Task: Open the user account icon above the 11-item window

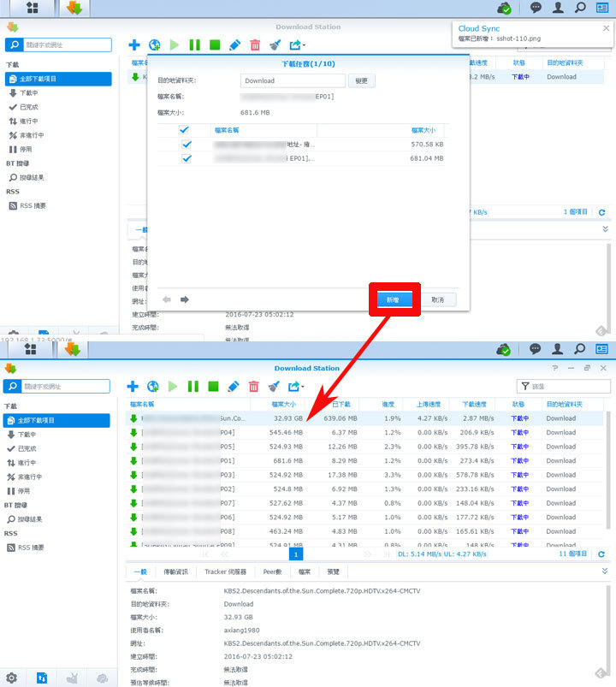Action: (557, 349)
